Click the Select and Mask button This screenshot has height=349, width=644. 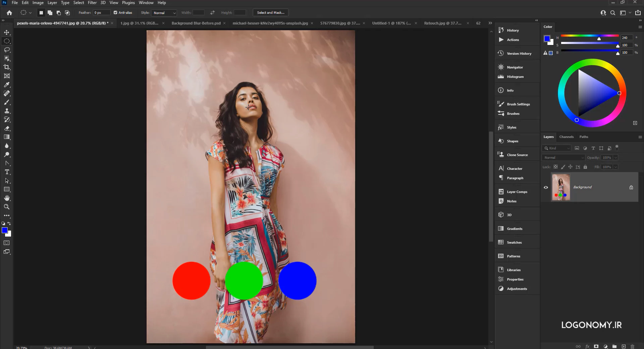click(271, 13)
